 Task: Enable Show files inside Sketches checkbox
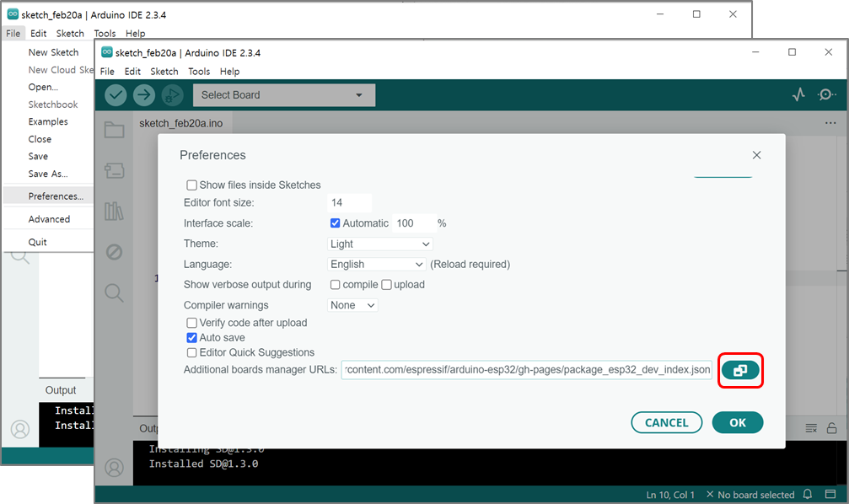[191, 185]
